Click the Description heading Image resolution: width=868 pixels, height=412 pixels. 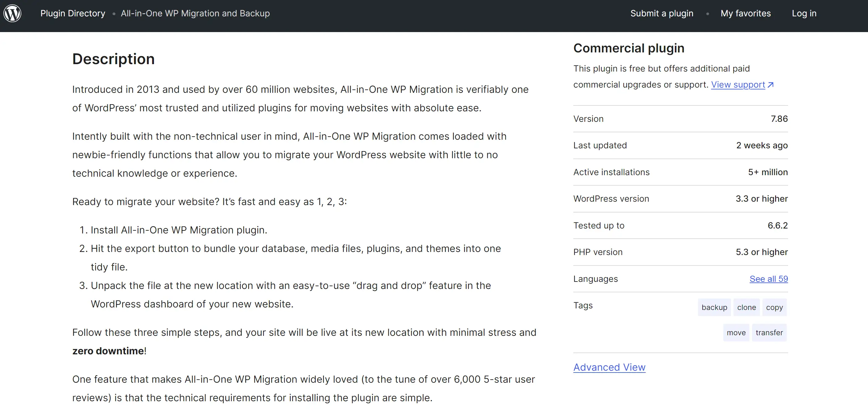(114, 59)
